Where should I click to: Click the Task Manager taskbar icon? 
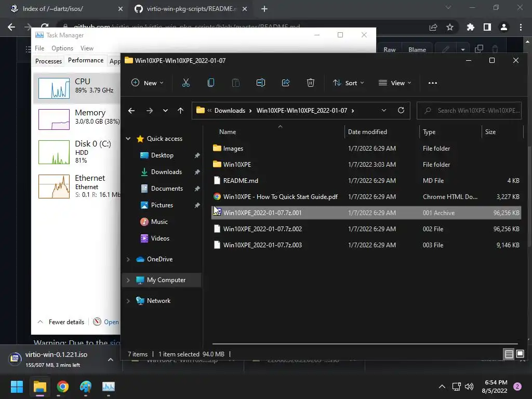109,387
